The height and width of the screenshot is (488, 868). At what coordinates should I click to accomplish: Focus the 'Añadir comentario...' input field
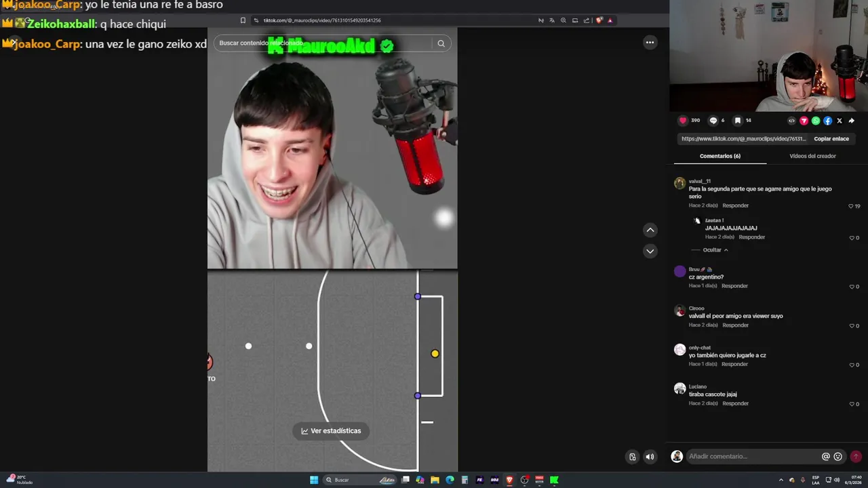pos(753,457)
